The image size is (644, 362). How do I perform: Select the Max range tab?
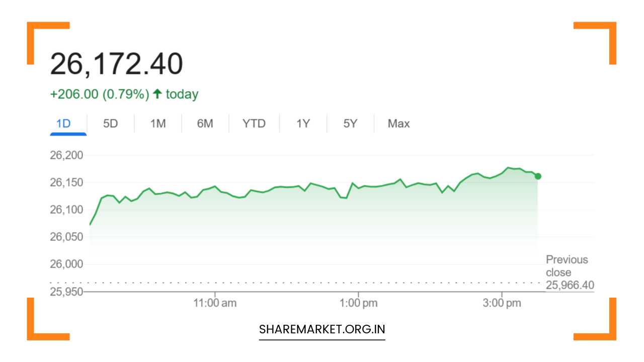[x=398, y=124]
